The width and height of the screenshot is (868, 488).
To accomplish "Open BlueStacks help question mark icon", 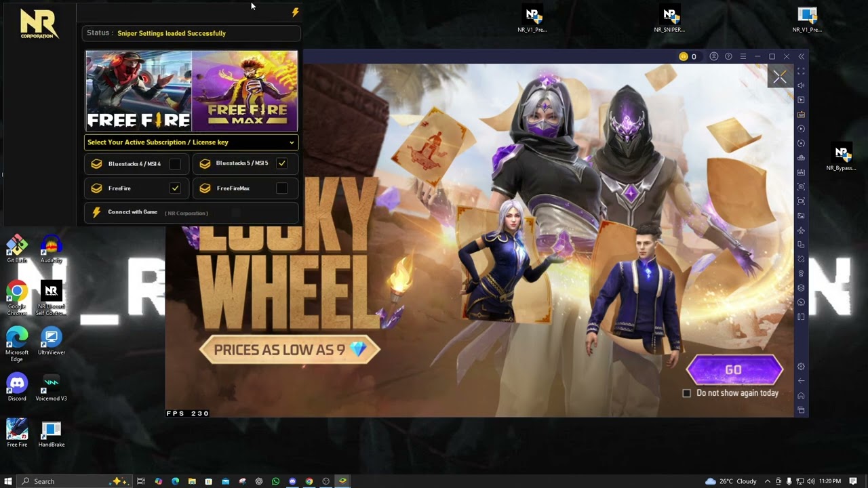I will click(728, 56).
